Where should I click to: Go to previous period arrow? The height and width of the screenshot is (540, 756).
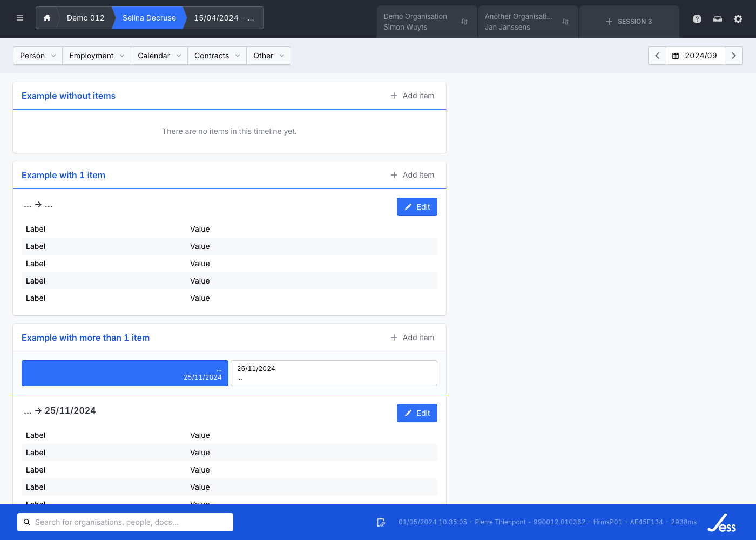(x=657, y=56)
